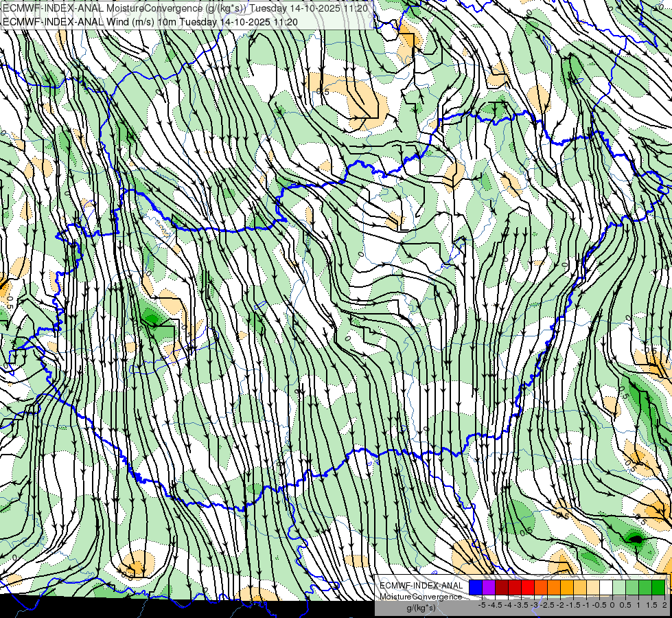
Task: Click the -3.5 legend tick label
Action: pos(521,605)
